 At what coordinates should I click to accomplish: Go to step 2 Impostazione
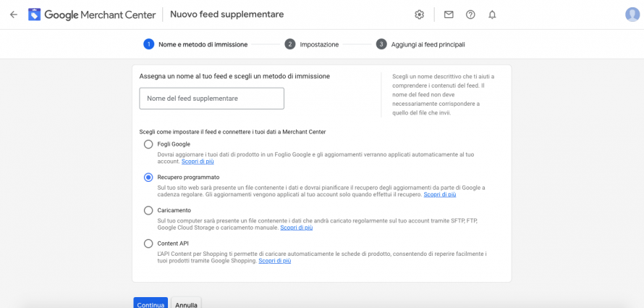(x=312, y=44)
